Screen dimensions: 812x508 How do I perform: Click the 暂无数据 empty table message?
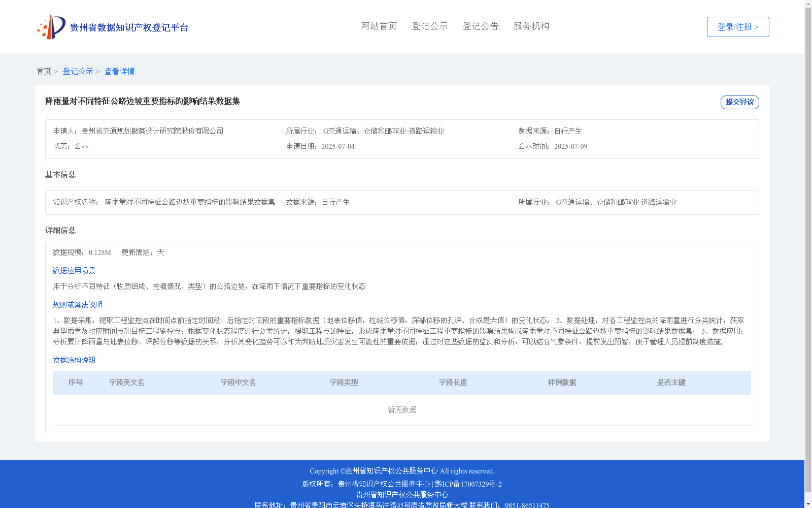click(x=402, y=410)
